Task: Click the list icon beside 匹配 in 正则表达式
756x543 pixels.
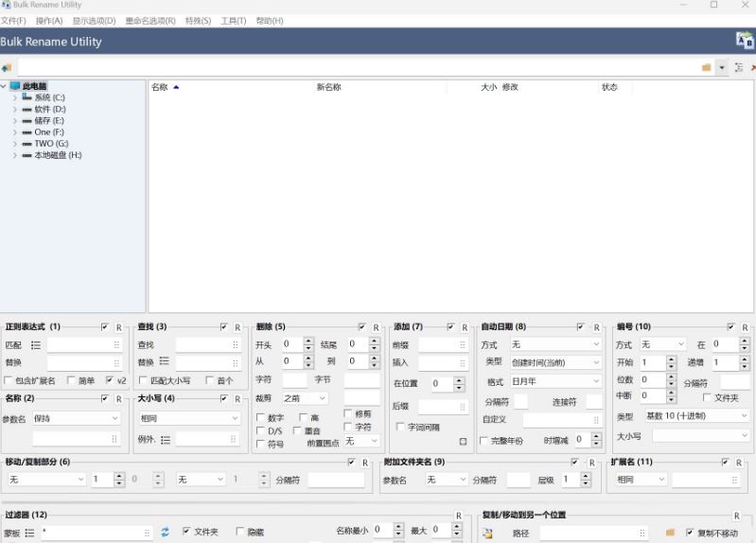Action: pyautogui.click(x=36, y=345)
